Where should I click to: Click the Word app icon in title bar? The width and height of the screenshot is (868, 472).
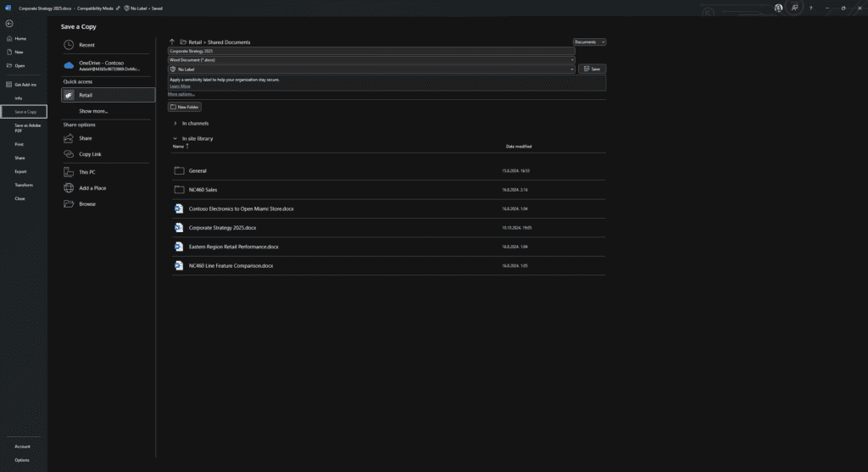(x=8, y=8)
